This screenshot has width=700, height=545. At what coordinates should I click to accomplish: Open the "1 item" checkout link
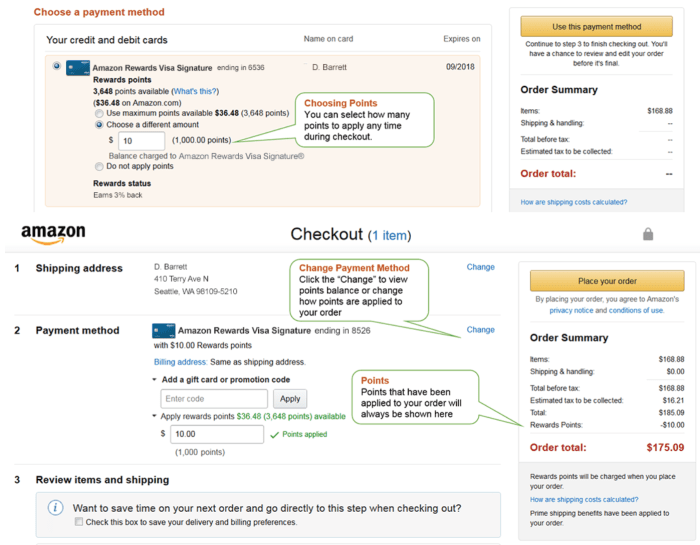click(x=391, y=235)
